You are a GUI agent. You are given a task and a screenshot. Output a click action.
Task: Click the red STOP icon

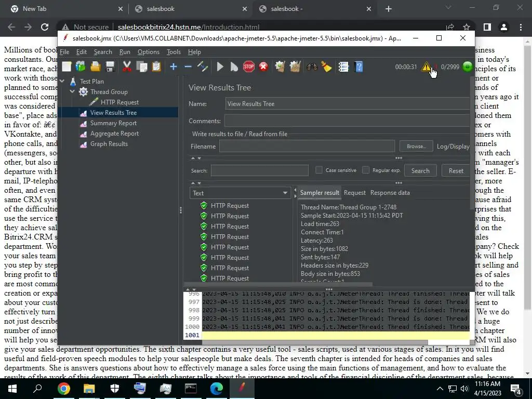click(249, 66)
